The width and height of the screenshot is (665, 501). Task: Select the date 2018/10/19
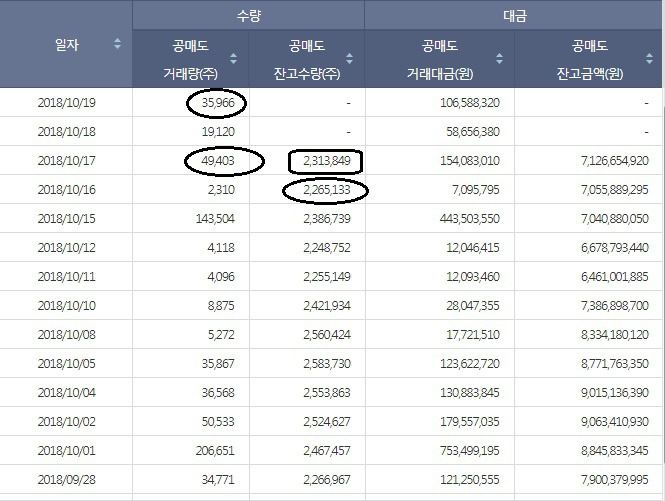[x=67, y=103]
